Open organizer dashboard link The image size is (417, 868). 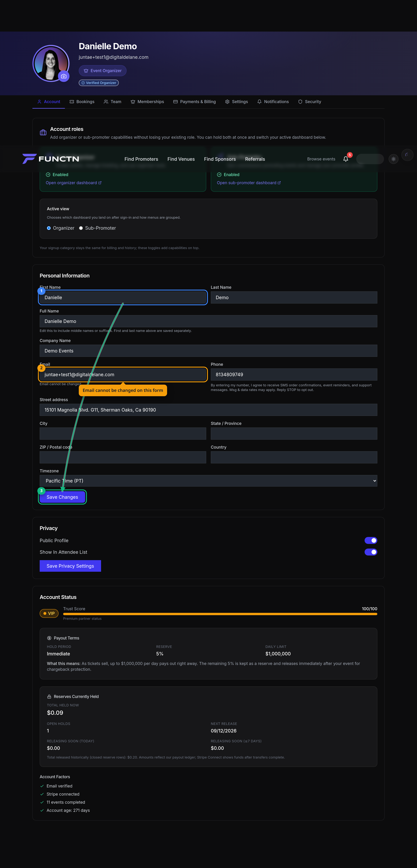(x=73, y=183)
